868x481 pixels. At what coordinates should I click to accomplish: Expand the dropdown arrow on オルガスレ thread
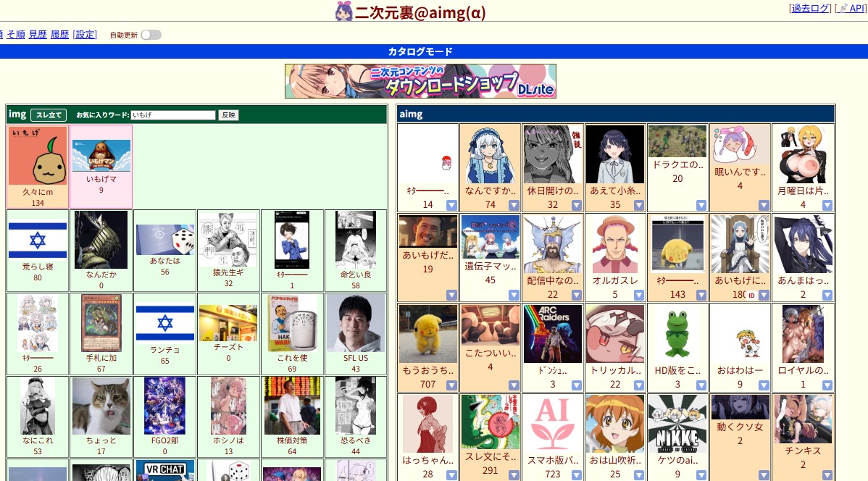[638, 295]
